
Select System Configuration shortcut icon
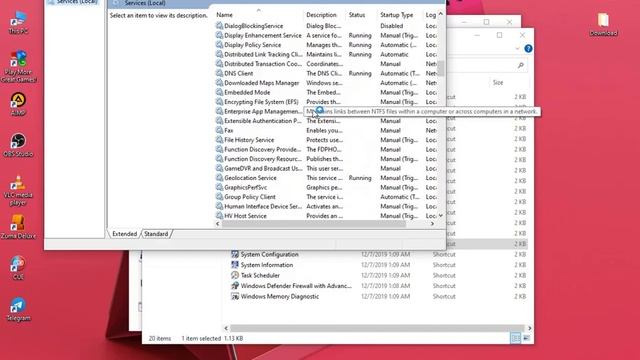pyautogui.click(x=235, y=254)
